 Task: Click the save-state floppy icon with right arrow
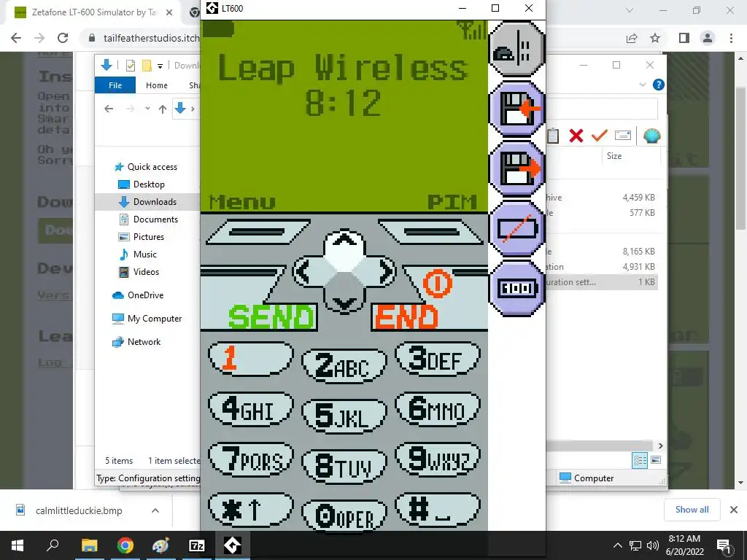517,168
